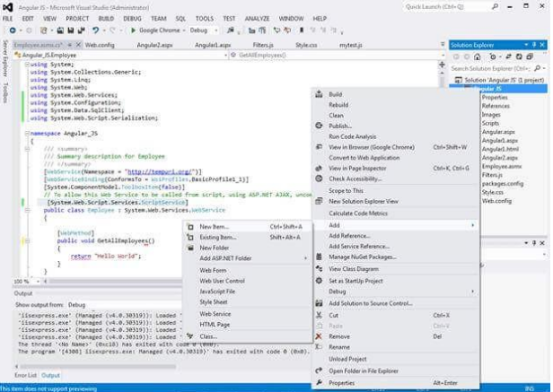The width and height of the screenshot is (553, 392).
Task: Click the Open Folder in File Explorer icon
Action: coord(319,370)
